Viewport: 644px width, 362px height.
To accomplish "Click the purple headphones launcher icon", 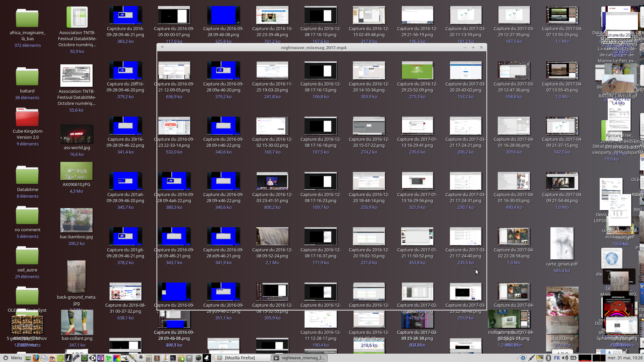I will [101, 358].
